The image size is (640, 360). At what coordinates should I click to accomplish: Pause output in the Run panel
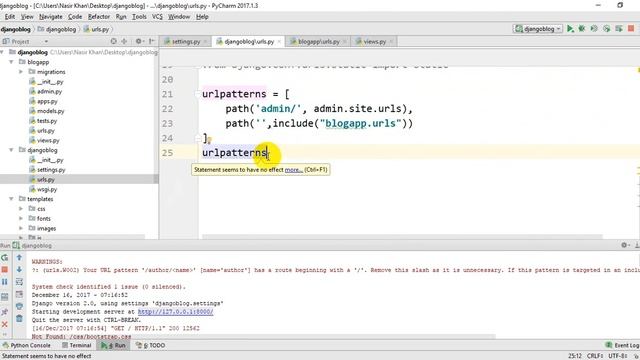pos(4,282)
